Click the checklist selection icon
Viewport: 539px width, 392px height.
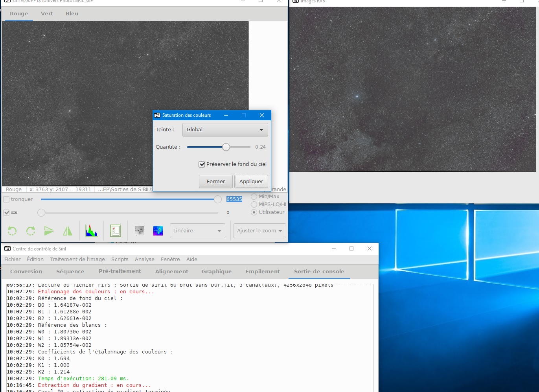(116, 231)
